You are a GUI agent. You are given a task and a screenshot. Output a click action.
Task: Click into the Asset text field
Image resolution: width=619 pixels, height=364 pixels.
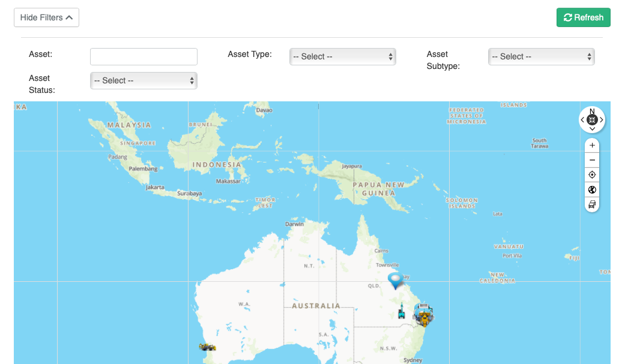pyautogui.click(x=143, y=56)
